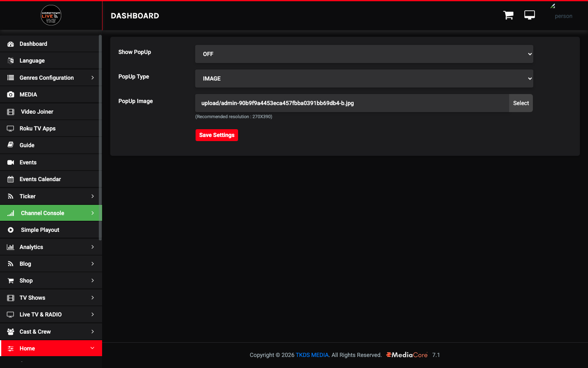Click the monitor icon in header
The image size is (588, 368).
530,15
